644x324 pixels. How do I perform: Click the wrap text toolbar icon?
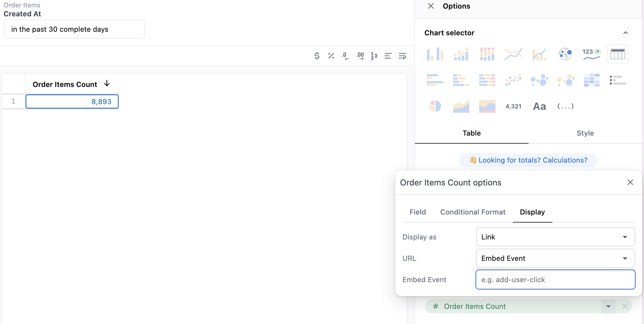(x=402, y=56)
